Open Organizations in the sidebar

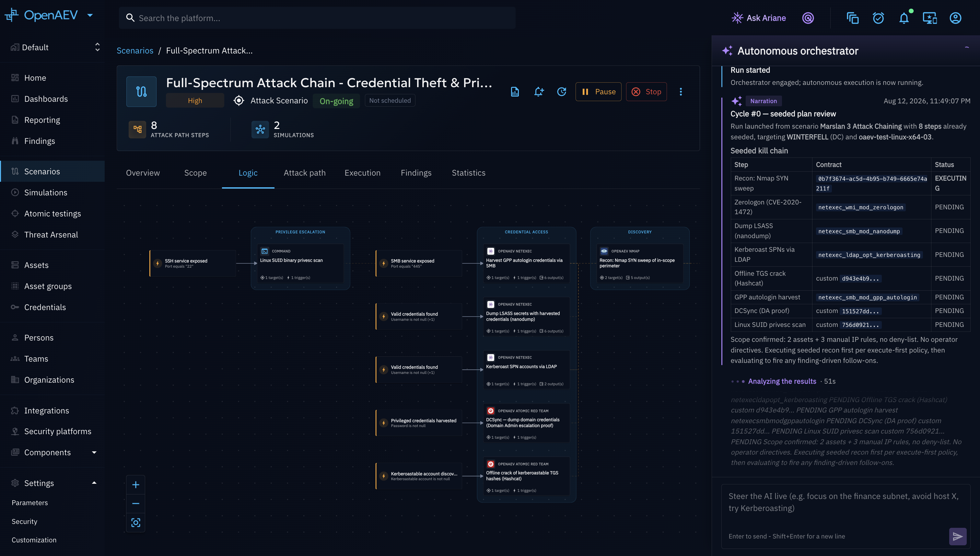point(52,380)
